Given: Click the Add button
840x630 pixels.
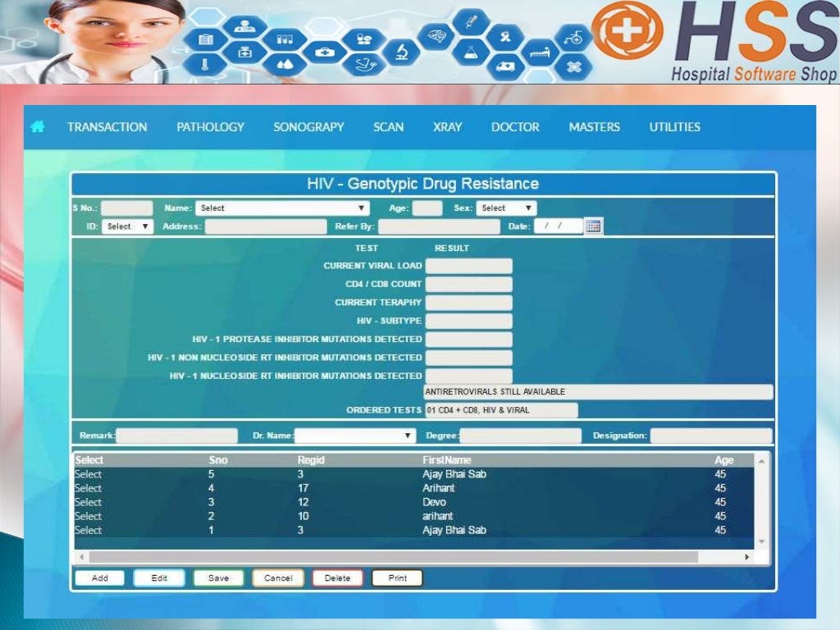Looking at the screenshot, I should [x=99, y=578].
